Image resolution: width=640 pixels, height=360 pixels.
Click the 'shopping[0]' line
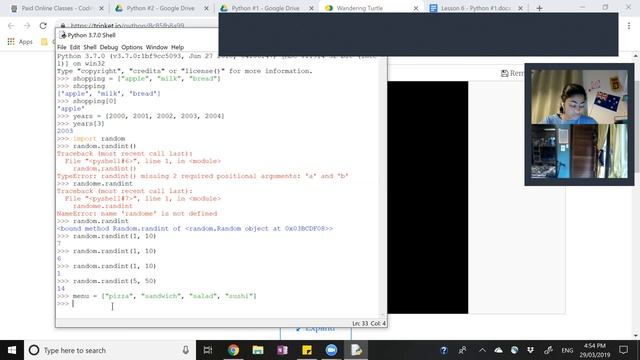pyautogui.click(x=87, y=101)
